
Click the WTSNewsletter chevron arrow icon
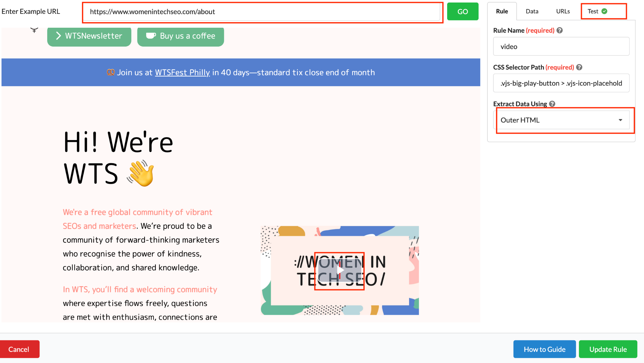tap(58, 36)
